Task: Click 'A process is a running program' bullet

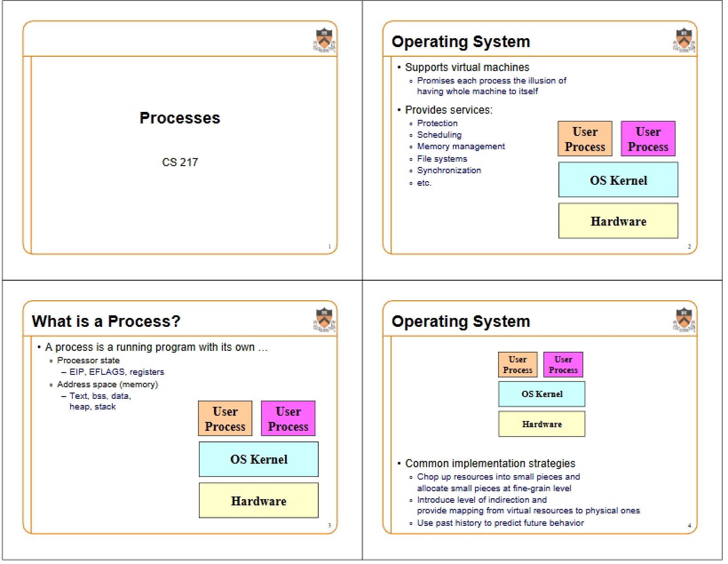Action: (156, 347)
